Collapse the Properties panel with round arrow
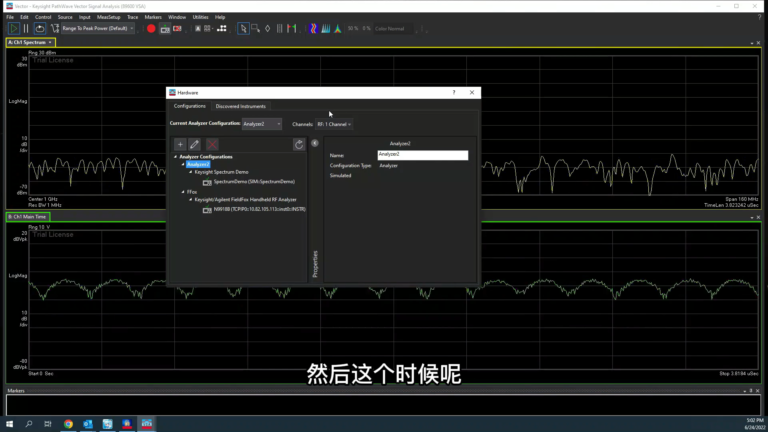Image resolution: width=768 pixels, height=432 pixels. click(x=315, y=143)
